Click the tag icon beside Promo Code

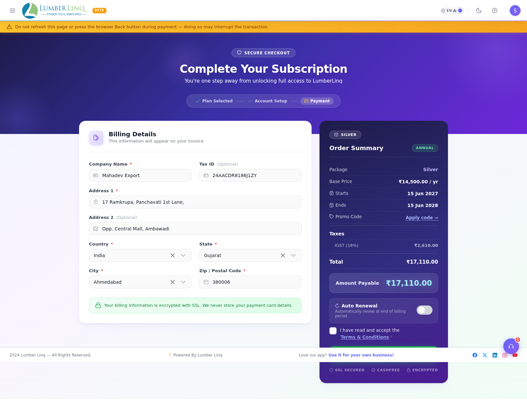coord(332,217)
